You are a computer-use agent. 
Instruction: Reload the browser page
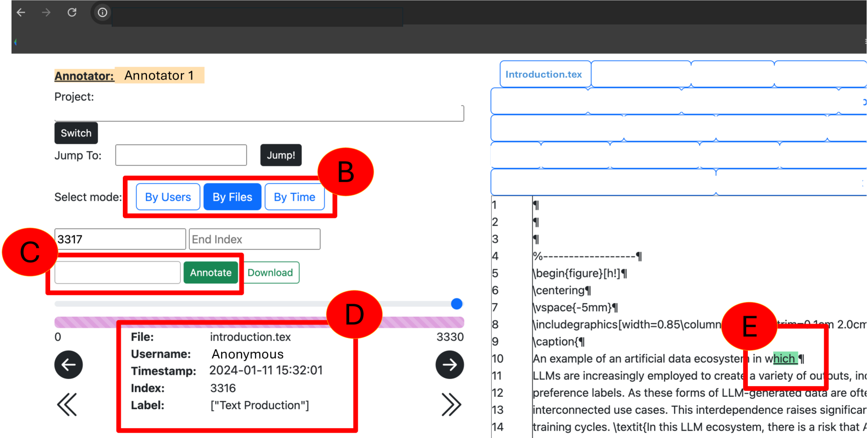point(72,12)
